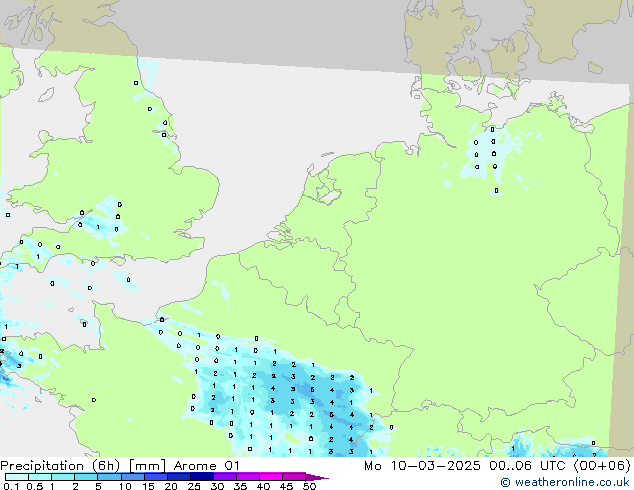Click the '45' legend scale label

coord(286,486)
